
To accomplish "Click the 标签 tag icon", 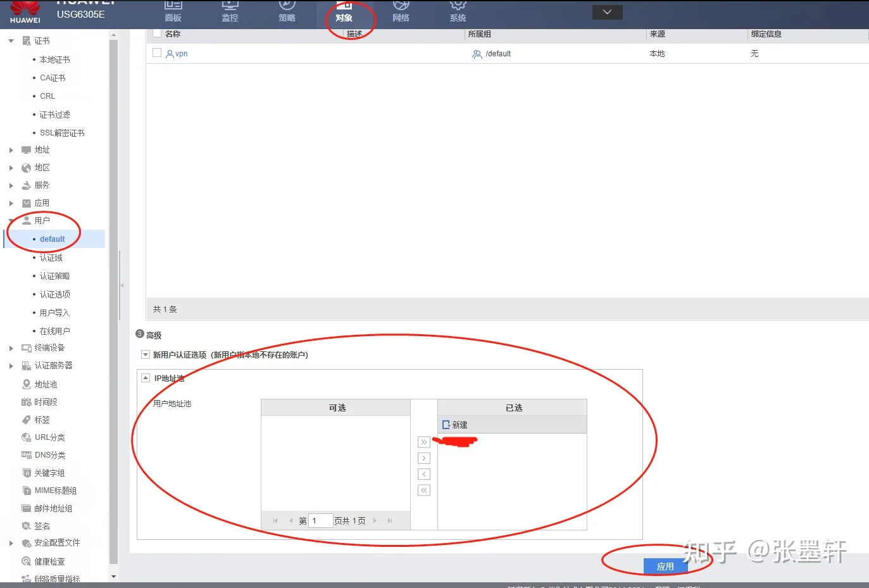I will coord(27,420).
